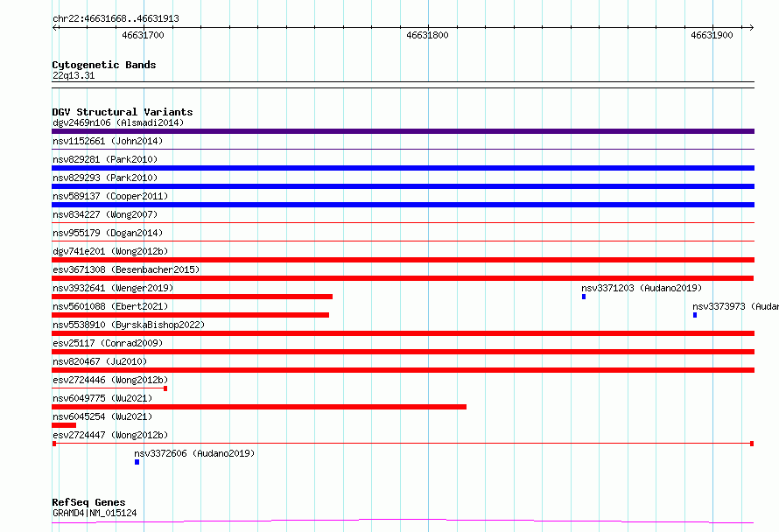779x532 pixels.
Task: Click the magenta GRAMD4 gene line
Action: 403,521
